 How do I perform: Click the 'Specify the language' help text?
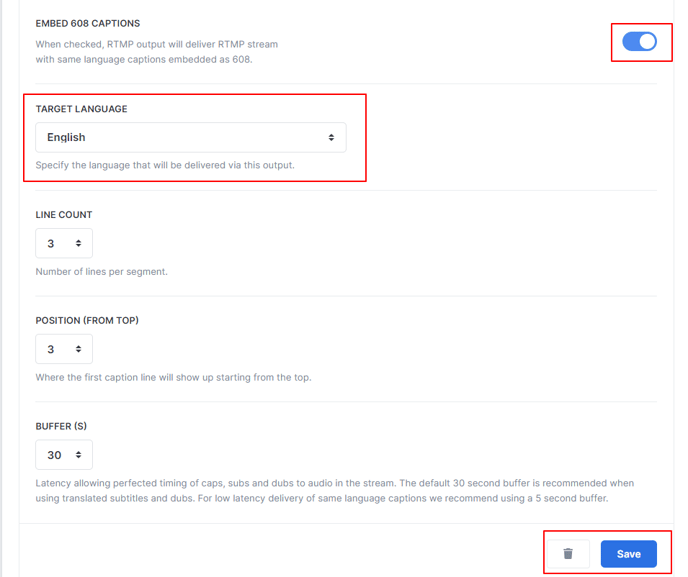click(x=165, y=165)
